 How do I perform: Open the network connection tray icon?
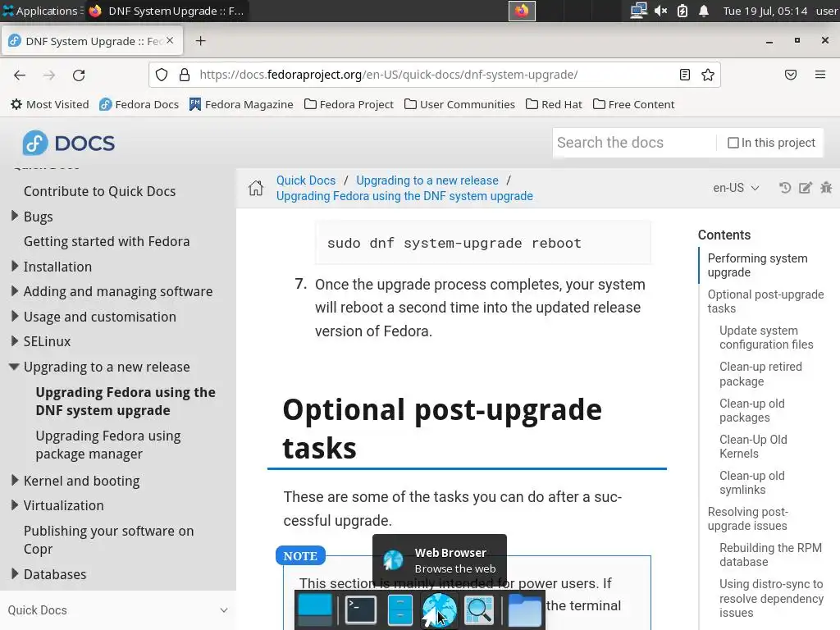pos(638,11)
